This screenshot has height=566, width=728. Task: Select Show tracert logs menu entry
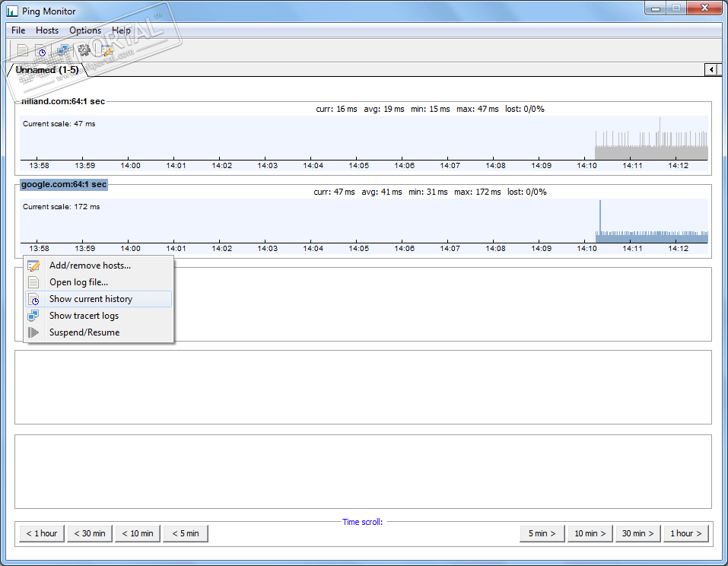98,316
